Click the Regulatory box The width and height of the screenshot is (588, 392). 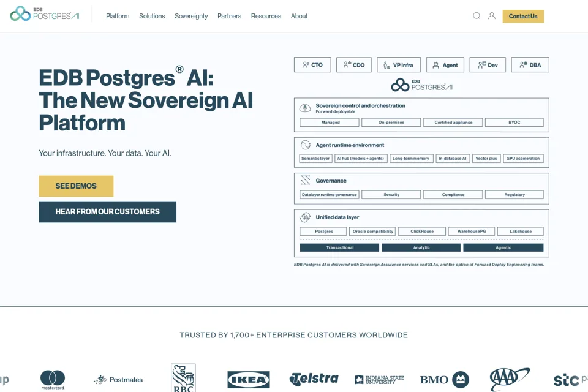(x=514, y=195)
